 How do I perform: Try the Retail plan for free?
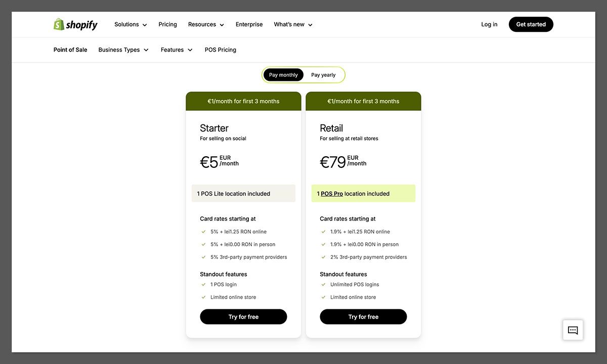363,316
